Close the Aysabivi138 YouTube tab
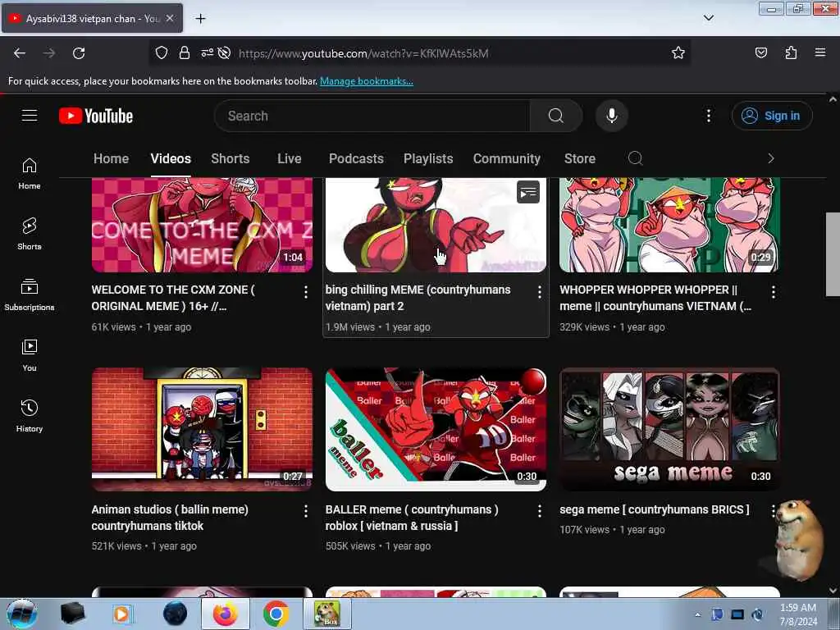The height and width of the screenshot is (630, 840). tap(170, 18)
